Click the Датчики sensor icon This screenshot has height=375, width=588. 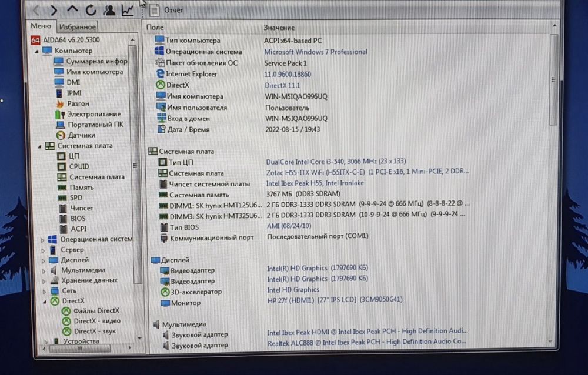point(61,135)
